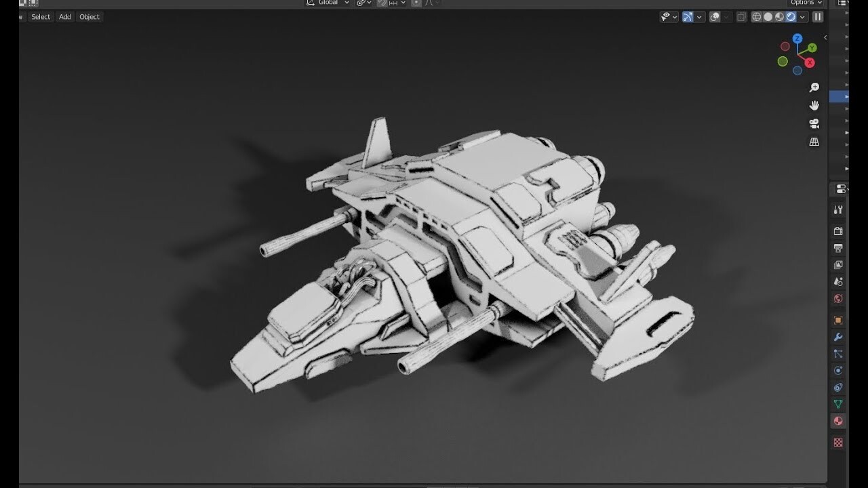This screenshot has width=868, height=488.
Task: Click the Modifier Properties wrench icon
Action: pyautogui.click(x=839, y=336)
